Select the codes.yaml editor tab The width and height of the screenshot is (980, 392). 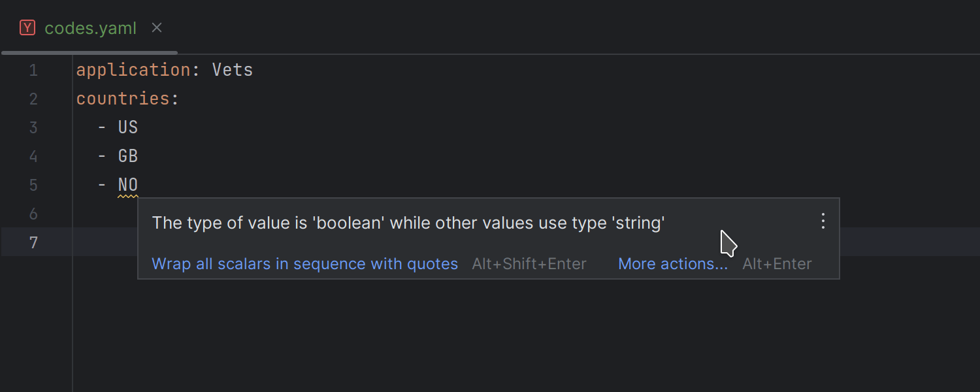pyautogui.click(x=90, y=29)
